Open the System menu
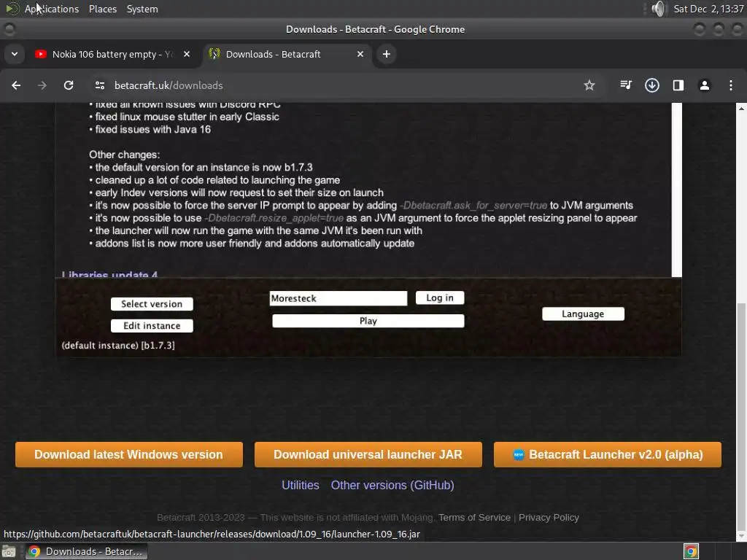 point(142,9)
